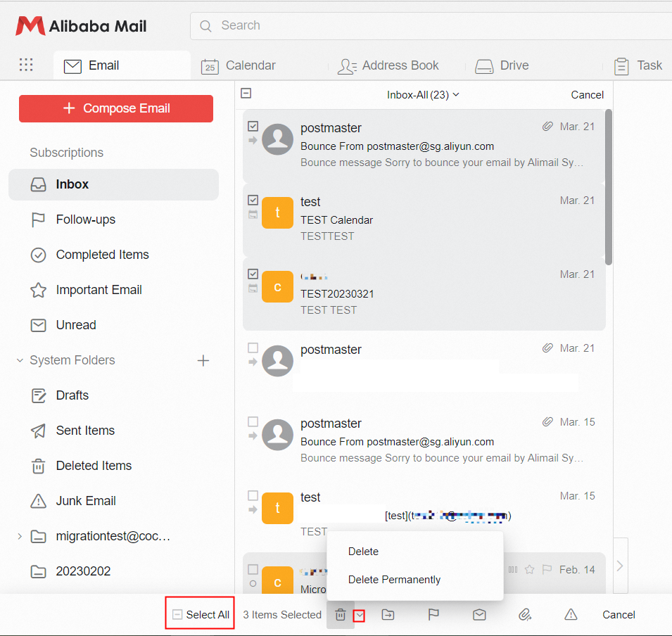This screenshot has width=672, height=636.
Task: Open the Inbox folder
Action: [x=113, y=185]
